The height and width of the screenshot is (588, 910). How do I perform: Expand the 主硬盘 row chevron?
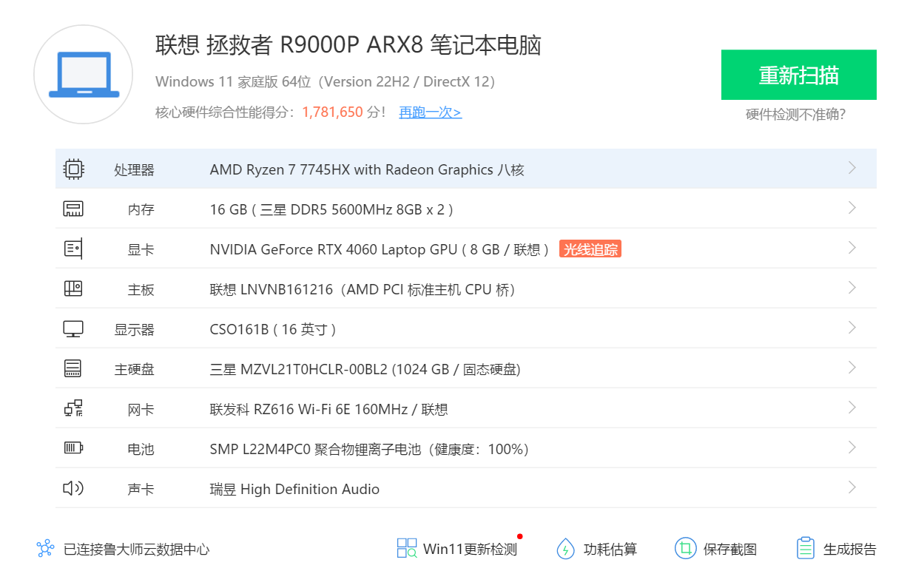pos(852,368)
